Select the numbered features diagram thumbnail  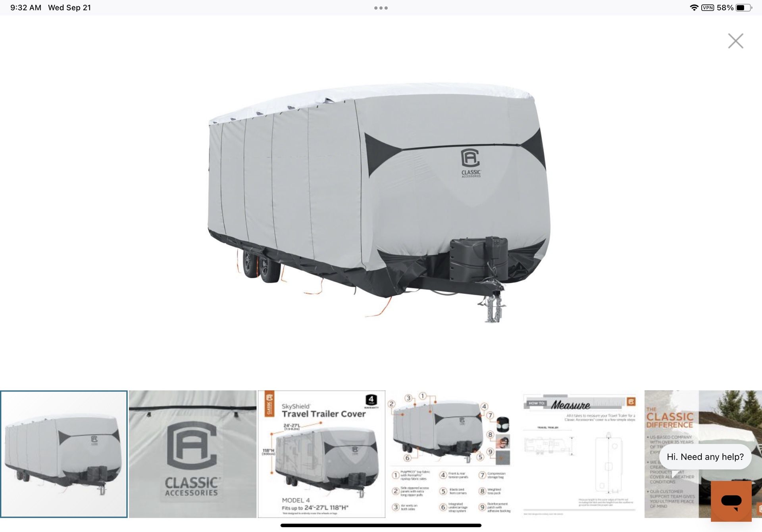450,454
